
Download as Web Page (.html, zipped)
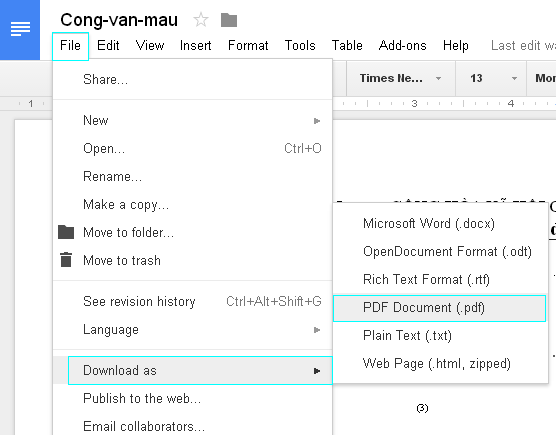point(440,364)
